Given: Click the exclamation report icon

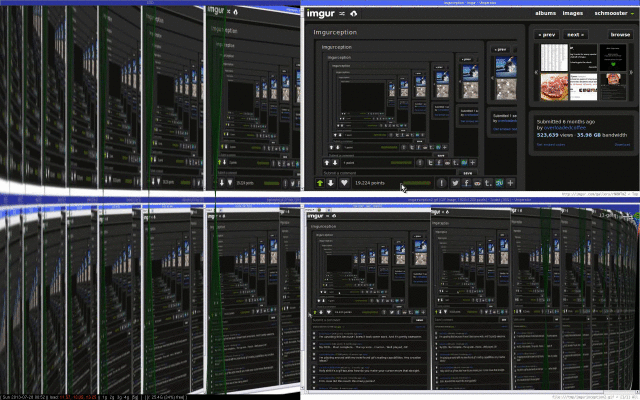Looking at the screenshot, I should click(x=441, y=183).
